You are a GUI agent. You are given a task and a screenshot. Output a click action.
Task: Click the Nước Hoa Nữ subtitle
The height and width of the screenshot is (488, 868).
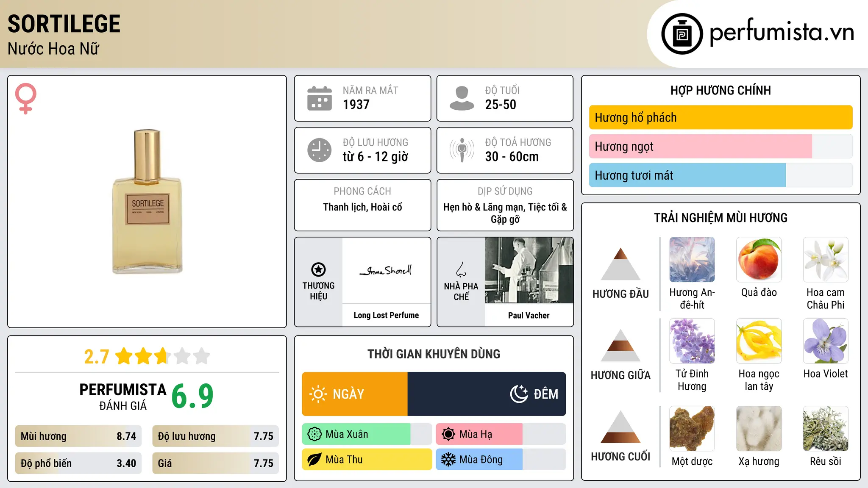click(x=53, y=49)
